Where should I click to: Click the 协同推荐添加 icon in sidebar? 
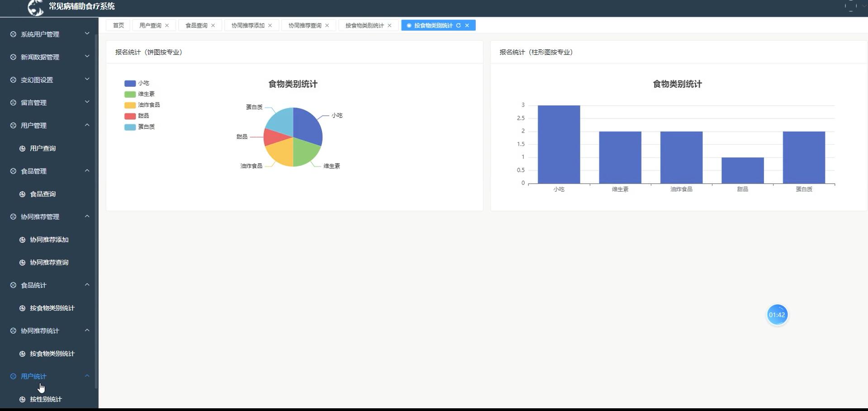pyautogui.click(x=22, y=240)
